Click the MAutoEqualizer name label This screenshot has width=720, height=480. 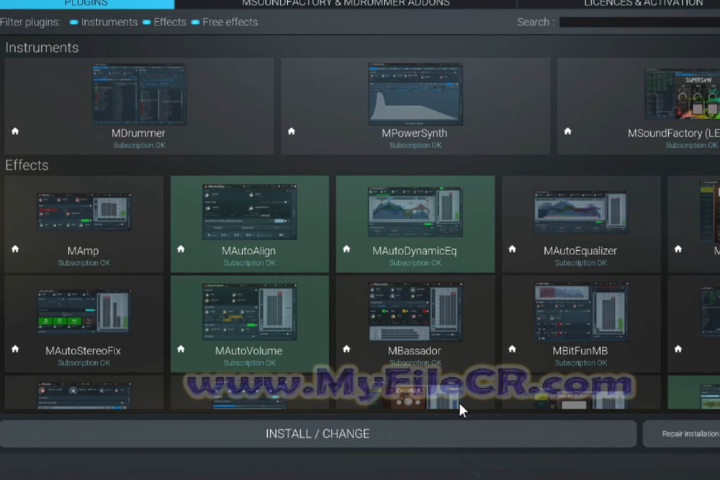coord(580,251)
